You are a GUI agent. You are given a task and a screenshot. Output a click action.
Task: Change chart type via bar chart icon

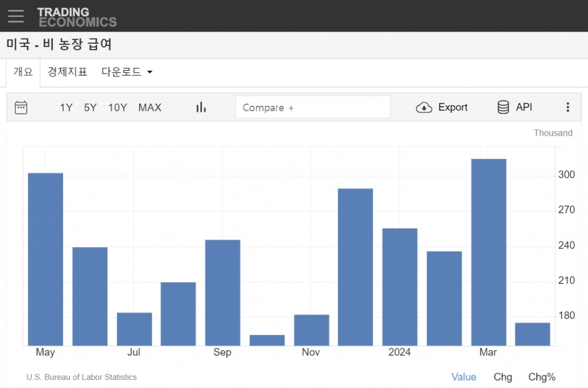(201, 107)
